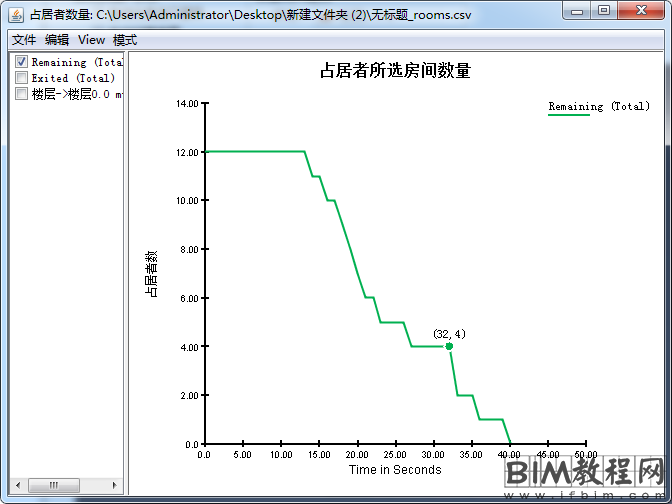Click the chart title 占居者所选房间数量
The image size is (672, 504).
click(x=395, y=71)
